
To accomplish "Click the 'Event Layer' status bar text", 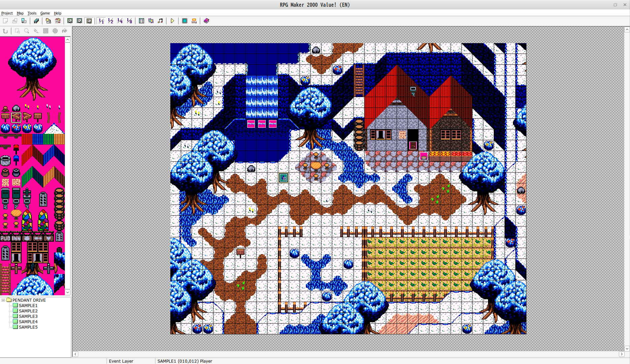I will 121,361.
